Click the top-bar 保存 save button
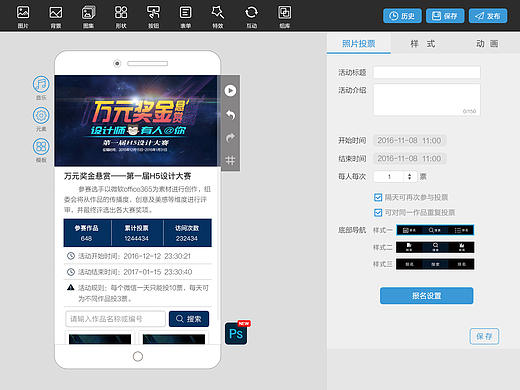The height and width of the screenshot is (390, 520). coord(445,16)
